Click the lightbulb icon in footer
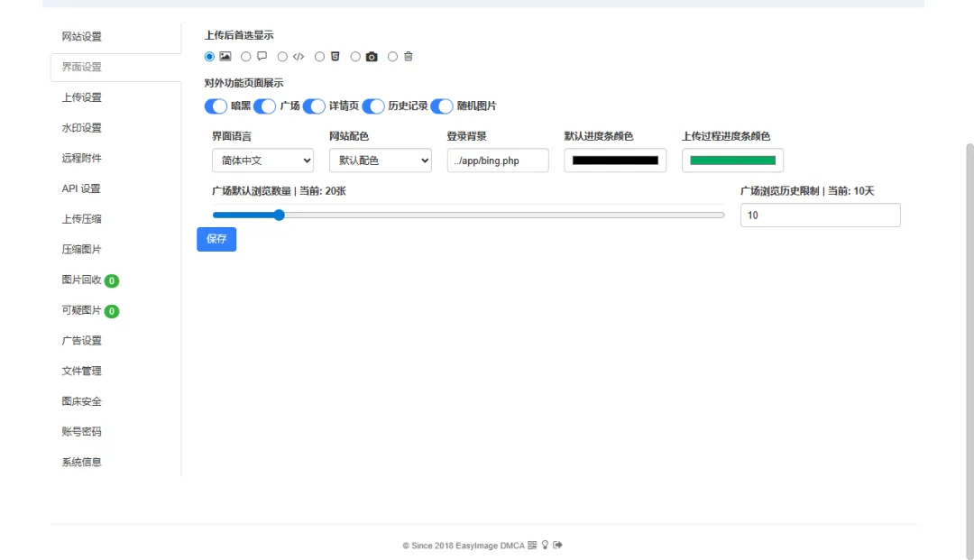The image size is (974, 560). pyautogui.click(x=545, y=546)
